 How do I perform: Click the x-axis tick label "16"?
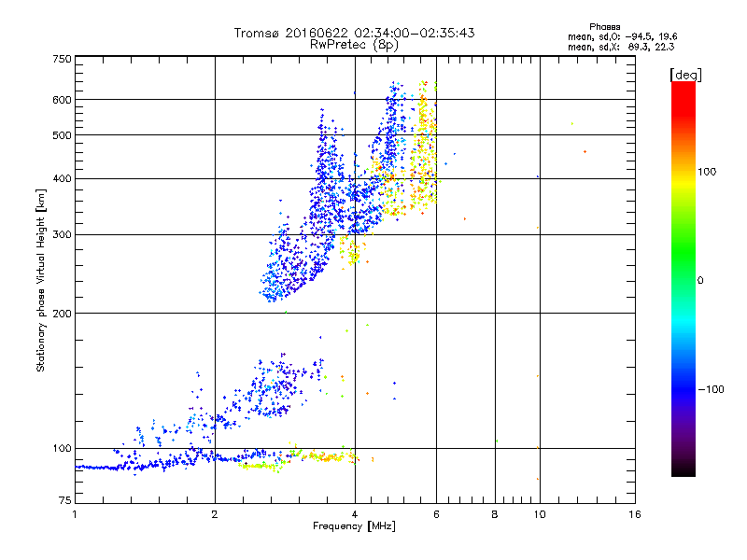(635, 514)
